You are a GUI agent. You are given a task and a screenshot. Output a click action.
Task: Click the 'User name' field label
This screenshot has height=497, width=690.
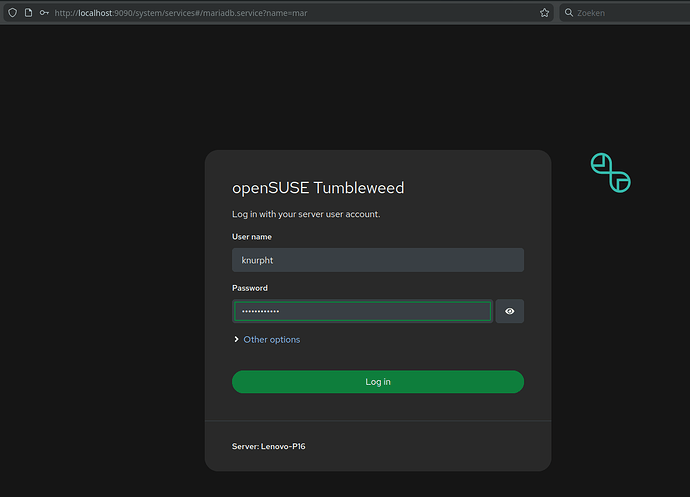[x=252, y=237]
